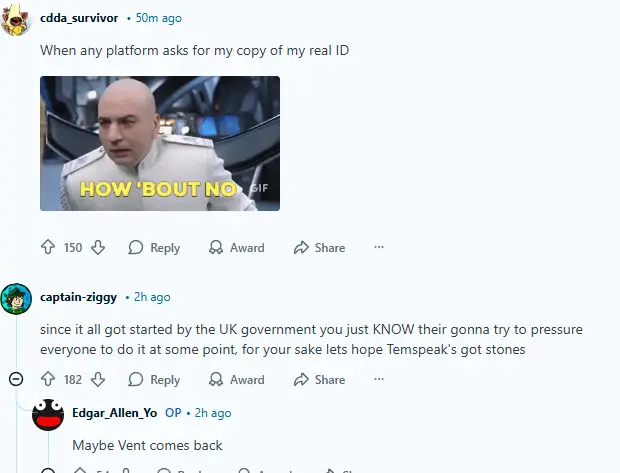Downvote cdda_survivor's comment
The height and width of the screenshot is (473, 620).
coord(98,247)
